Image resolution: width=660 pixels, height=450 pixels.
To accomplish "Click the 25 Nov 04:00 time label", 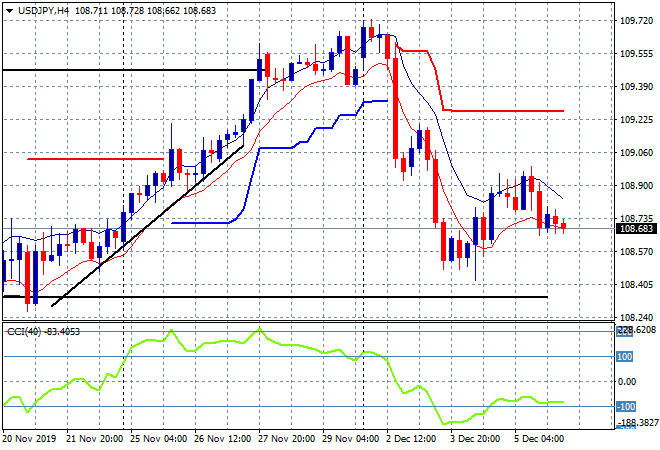I will pyautogui.click(x=159, y=439).
